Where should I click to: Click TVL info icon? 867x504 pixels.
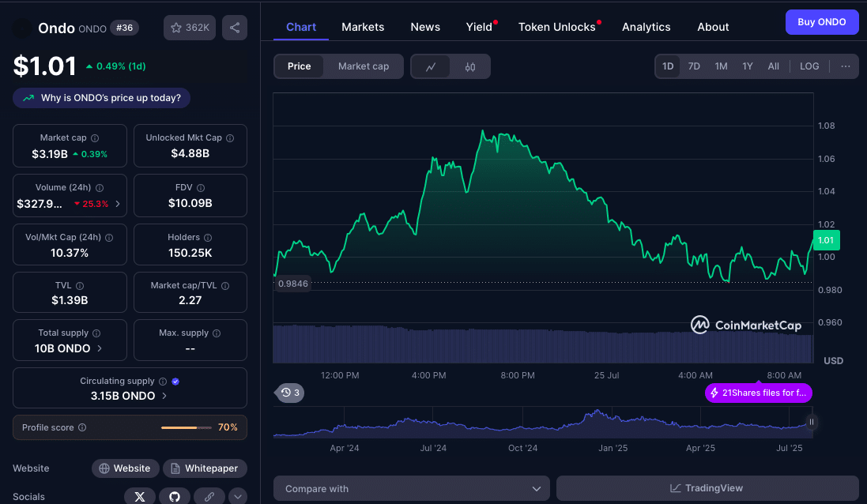tap(80, 286)
